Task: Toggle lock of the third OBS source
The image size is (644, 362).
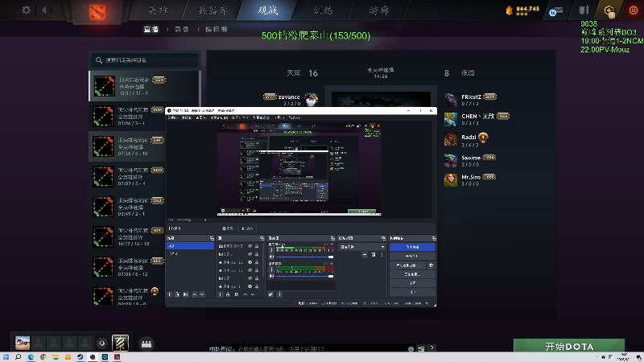Action: [257, 262]
